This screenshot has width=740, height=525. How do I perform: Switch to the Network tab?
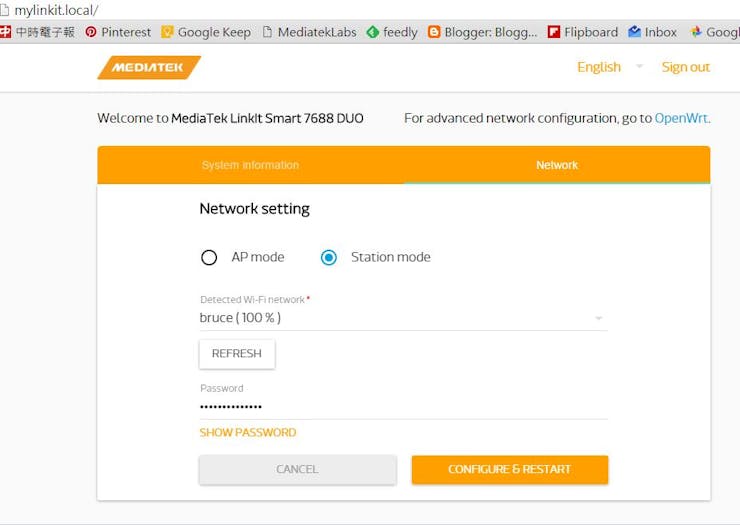(557, 165)
